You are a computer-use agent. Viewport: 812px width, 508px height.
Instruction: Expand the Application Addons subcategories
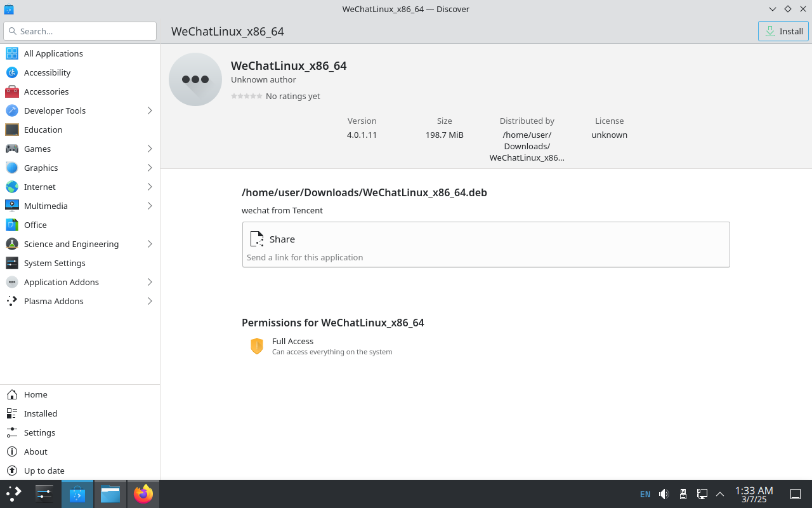point(150,282)
